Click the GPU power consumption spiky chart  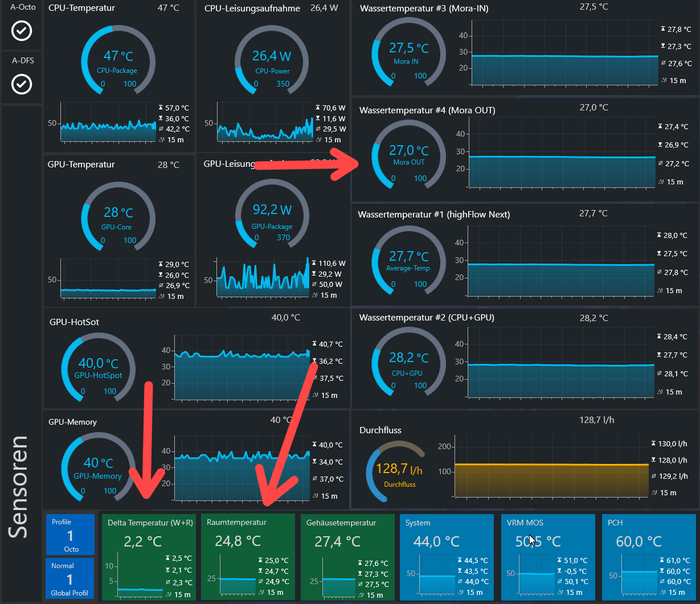point(263,278)
